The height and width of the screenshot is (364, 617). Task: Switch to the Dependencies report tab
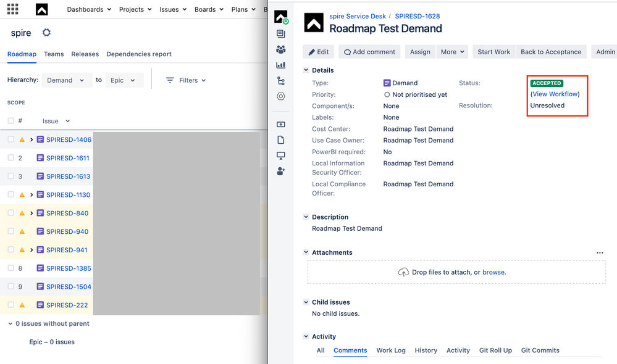point(139,54)
